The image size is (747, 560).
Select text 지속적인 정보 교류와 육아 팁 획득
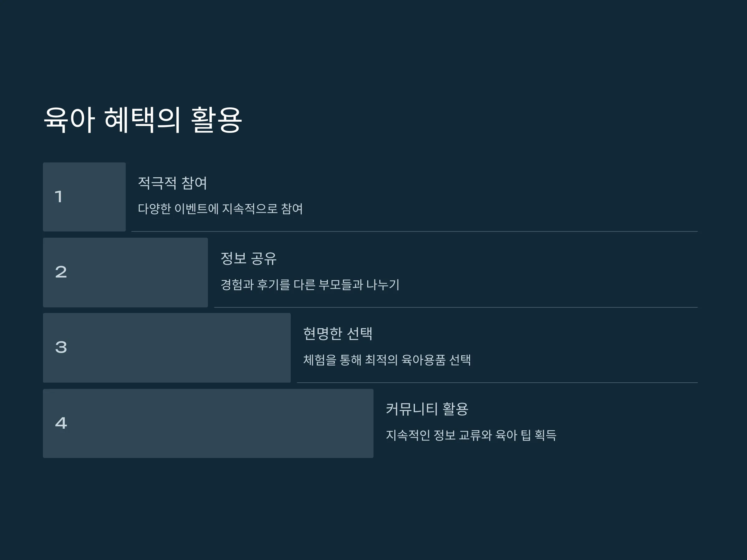(471, 436)
